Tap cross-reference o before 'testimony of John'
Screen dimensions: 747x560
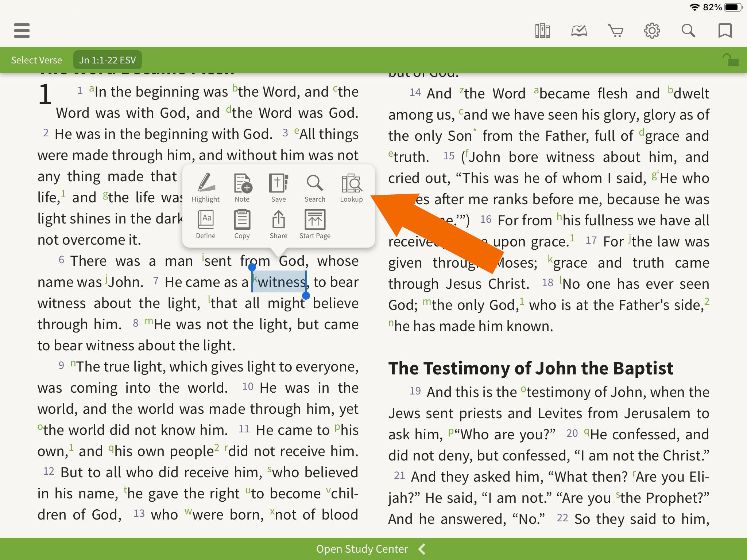pos(523,389)
